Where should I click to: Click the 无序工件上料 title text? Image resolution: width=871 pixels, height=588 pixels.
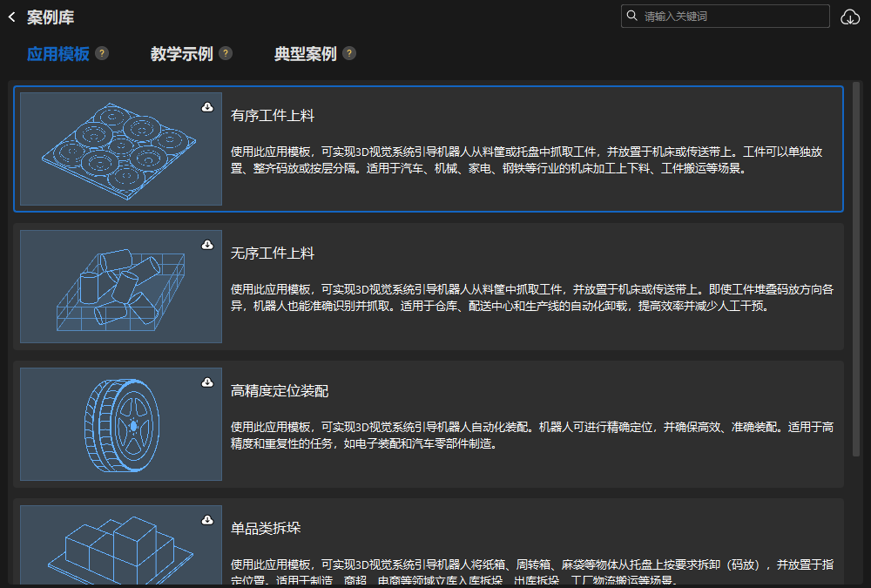273,253
